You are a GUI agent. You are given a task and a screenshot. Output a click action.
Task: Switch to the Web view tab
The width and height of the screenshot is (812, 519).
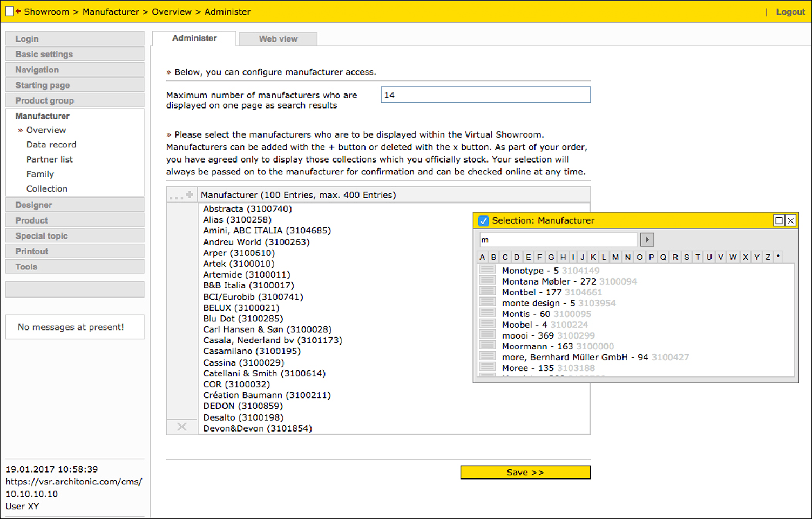coord(278,39)
